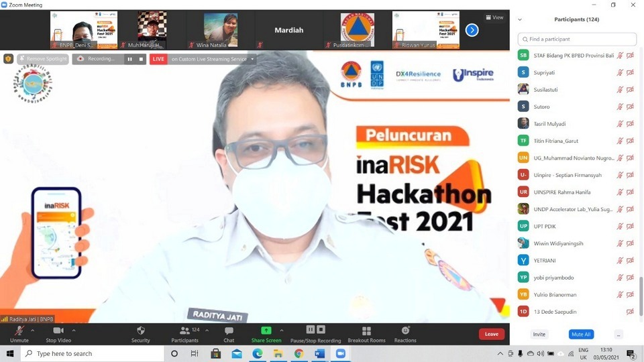Open Google Chrome on the taskbar
Screen dimensions: 644x362
tap(299, 353)
